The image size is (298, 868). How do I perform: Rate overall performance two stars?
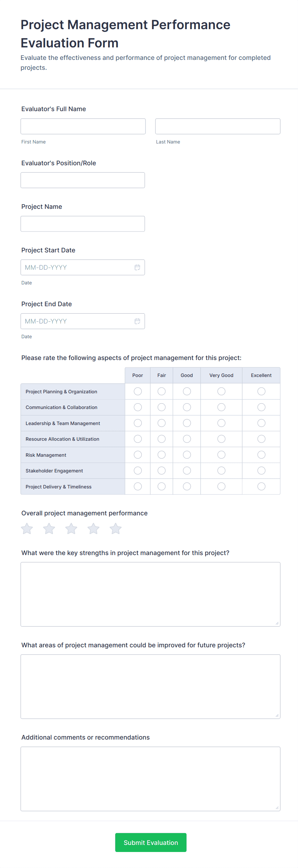(49, 528)
